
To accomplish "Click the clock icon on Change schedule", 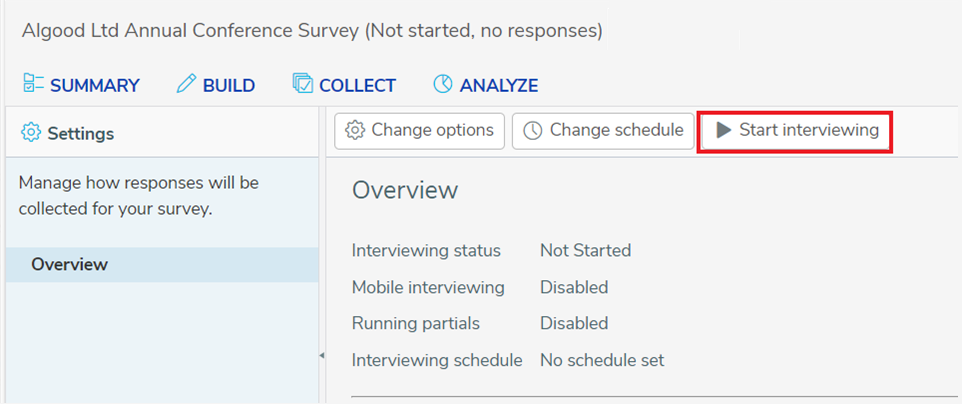I will tap(533, 131).
